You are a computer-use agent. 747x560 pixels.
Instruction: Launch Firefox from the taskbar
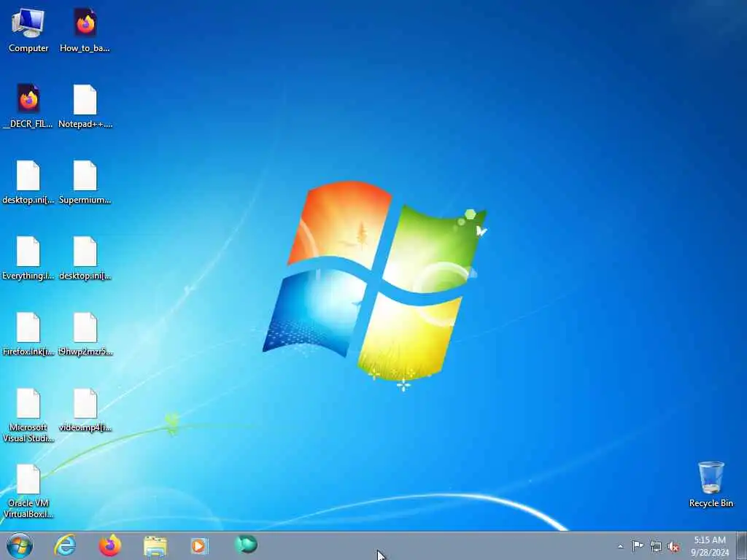(x=110, y=545)
